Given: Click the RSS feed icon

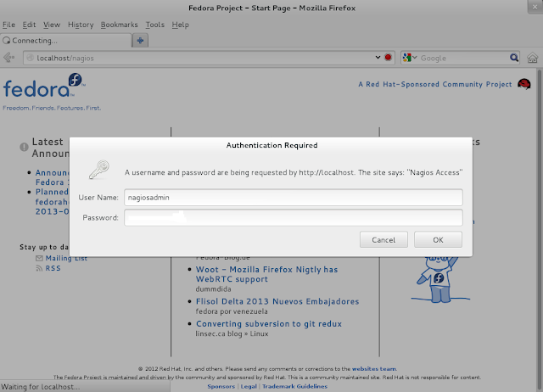Looking at the screenshot, I should (39, 268).
